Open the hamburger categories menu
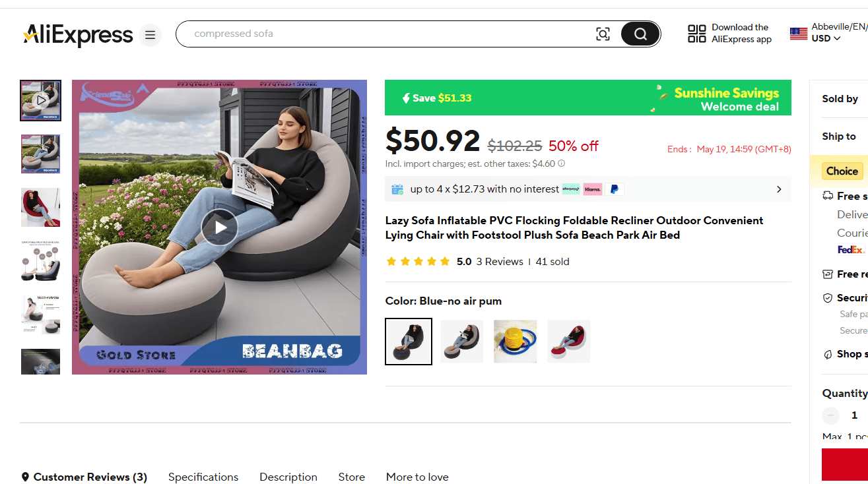The image size is (868, 484). [x=150, y=34]
